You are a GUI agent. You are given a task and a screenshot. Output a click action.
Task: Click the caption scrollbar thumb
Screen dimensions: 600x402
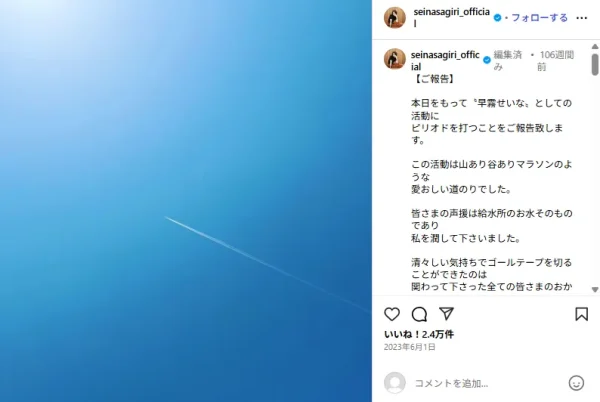click(595, 64)
